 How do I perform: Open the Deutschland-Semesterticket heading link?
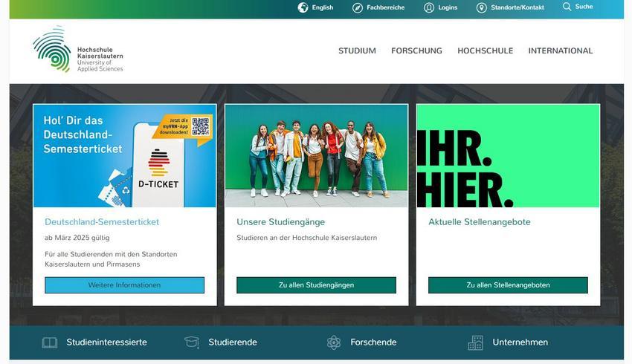click(102, 222)
